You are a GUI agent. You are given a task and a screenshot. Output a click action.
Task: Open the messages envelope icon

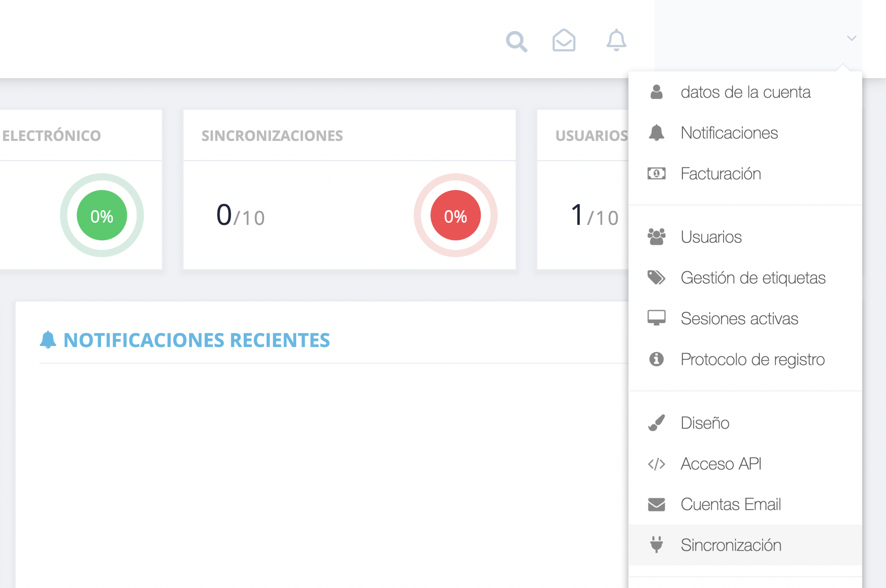pos(563,40)
